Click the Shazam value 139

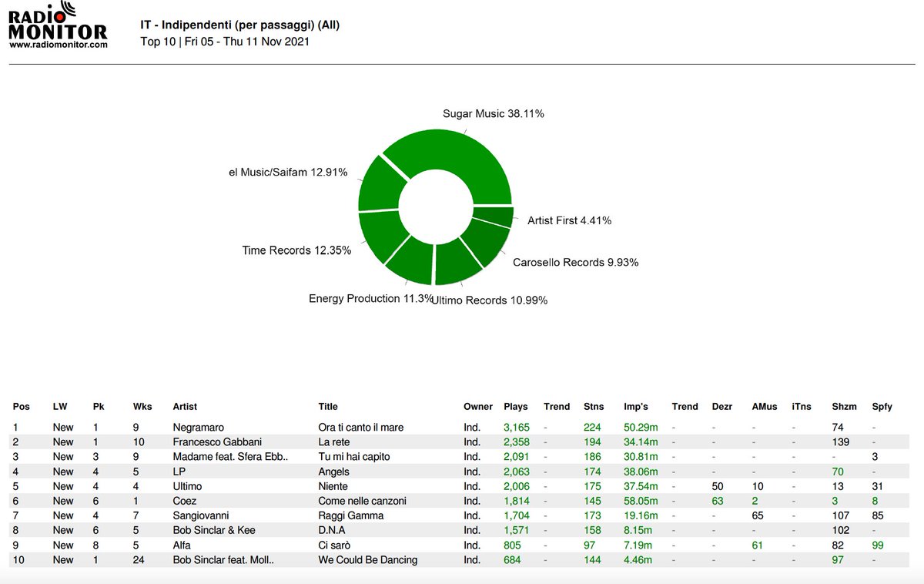pyautogui.click(x=842, y=442)
